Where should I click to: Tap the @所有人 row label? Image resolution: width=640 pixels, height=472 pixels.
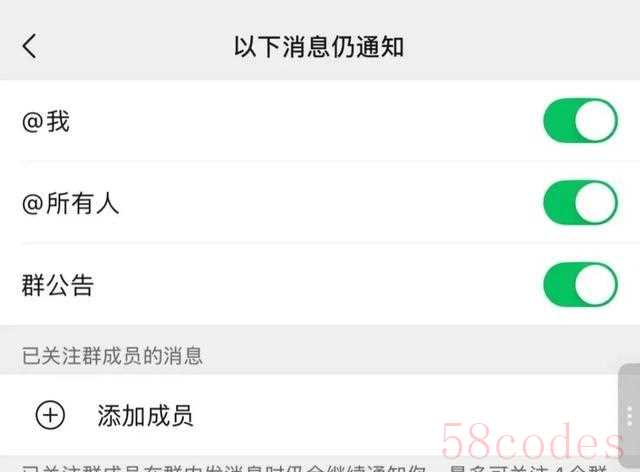[x=70, y=203]
